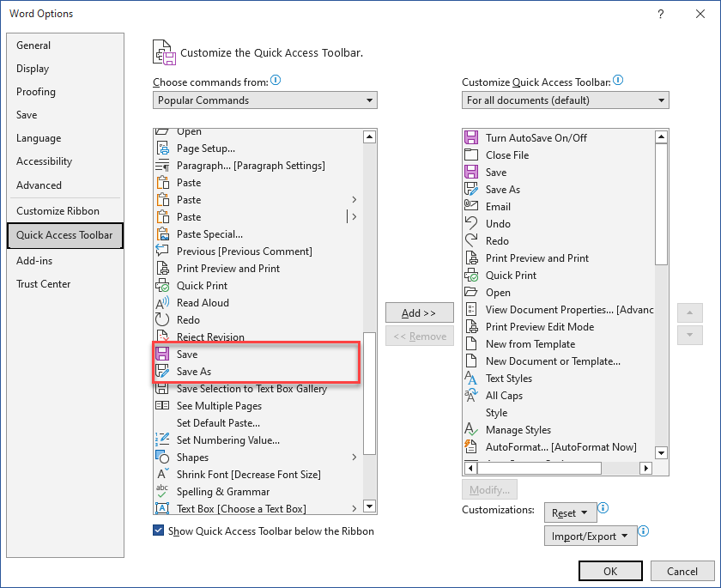Click the Previous Comment icon
This screenshot has width=721, height=588.
point(163,251)
